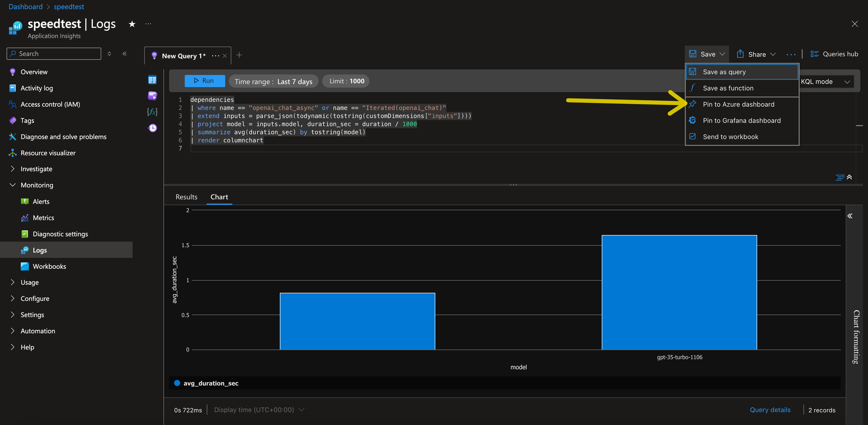Run the query
Screen dimensions: 868x425
click(204, 81)
